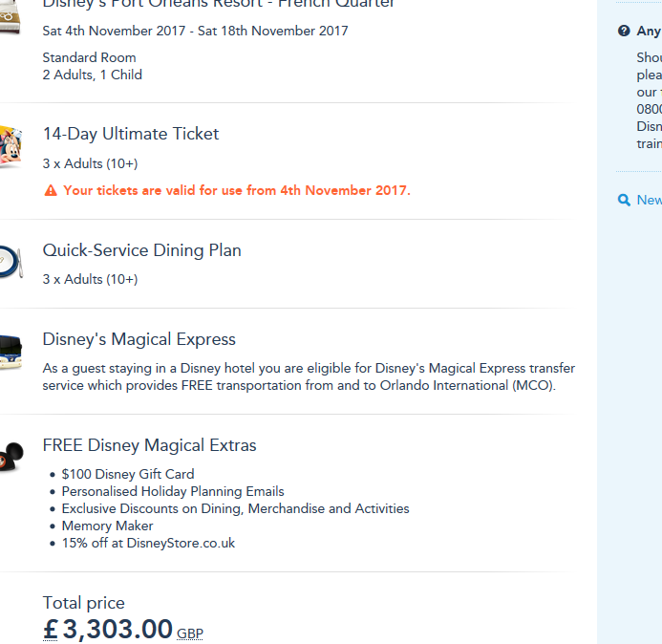Image resolution: width=662 pixels, height=644 pixels.
Task: Click the question mark help icon
Action: pyautogui.click(x=624, y=32)
